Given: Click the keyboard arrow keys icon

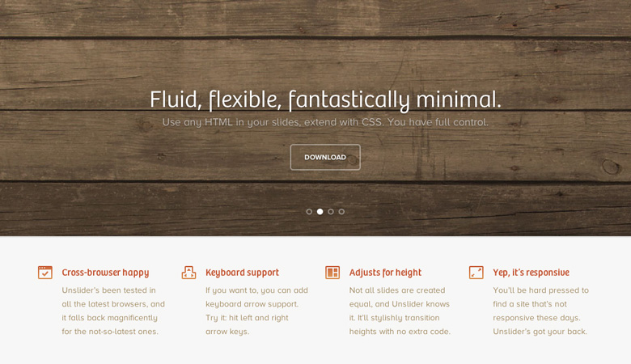Looking at the screenshot, I should click(188, 273).
